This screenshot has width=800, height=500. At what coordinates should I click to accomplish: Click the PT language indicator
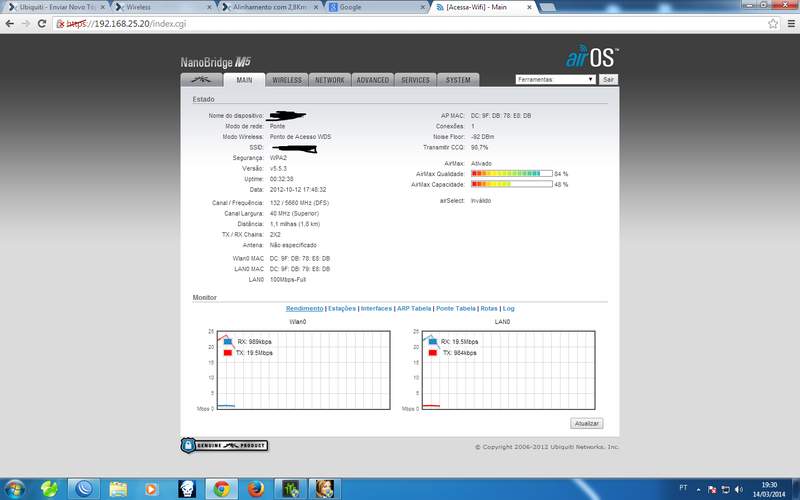683,487
